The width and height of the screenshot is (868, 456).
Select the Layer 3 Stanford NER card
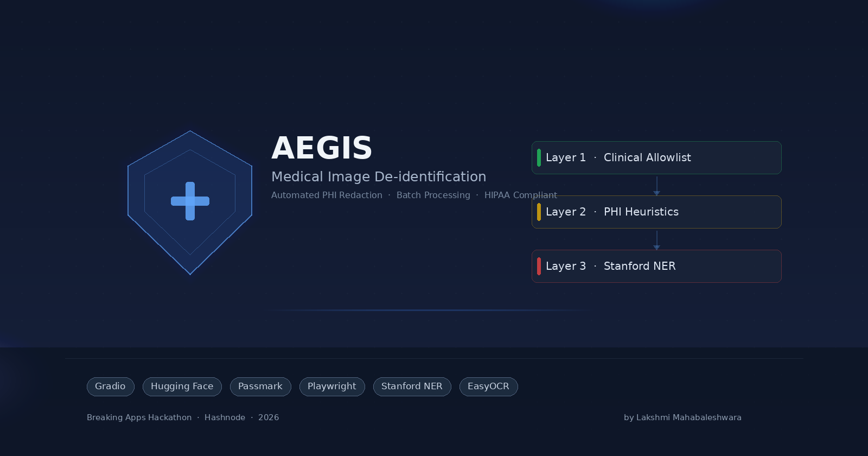[x=656, y=266]
